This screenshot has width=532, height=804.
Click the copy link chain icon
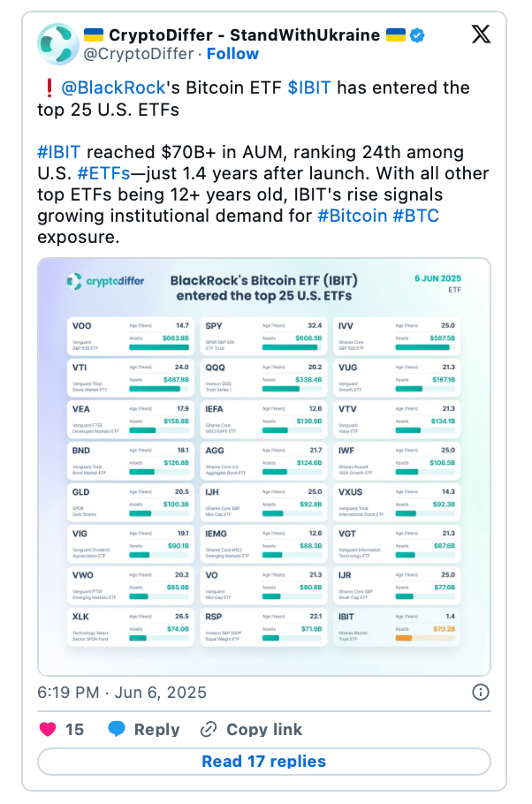tap(209, 729)
